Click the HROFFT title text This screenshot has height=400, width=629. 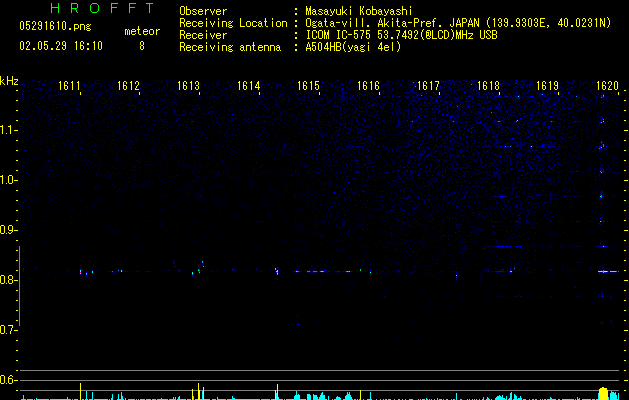click(x=103, y=8)
